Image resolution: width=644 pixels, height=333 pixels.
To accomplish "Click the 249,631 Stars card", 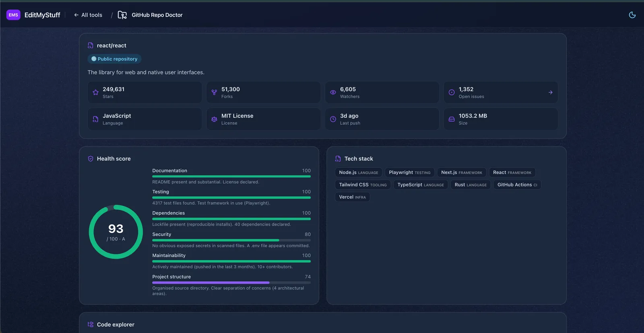I will (145, 93).
